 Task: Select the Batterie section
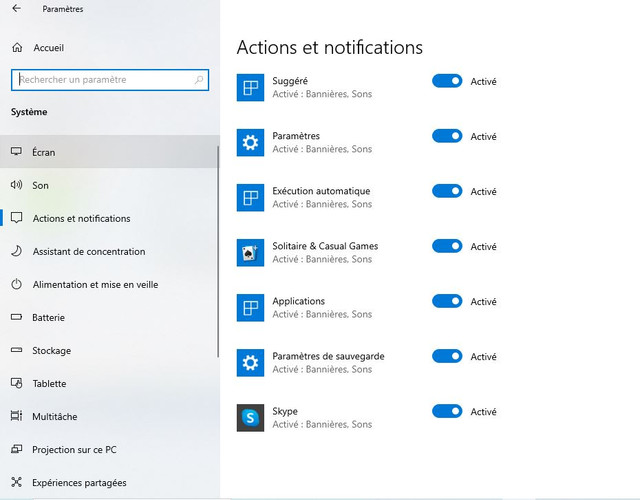[109, 317]
